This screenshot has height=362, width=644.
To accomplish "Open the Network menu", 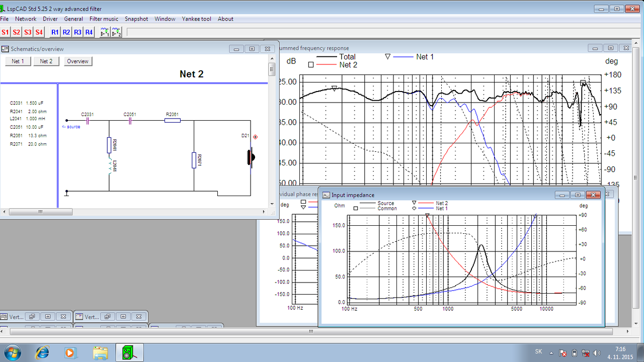I will tap(26, 19).
